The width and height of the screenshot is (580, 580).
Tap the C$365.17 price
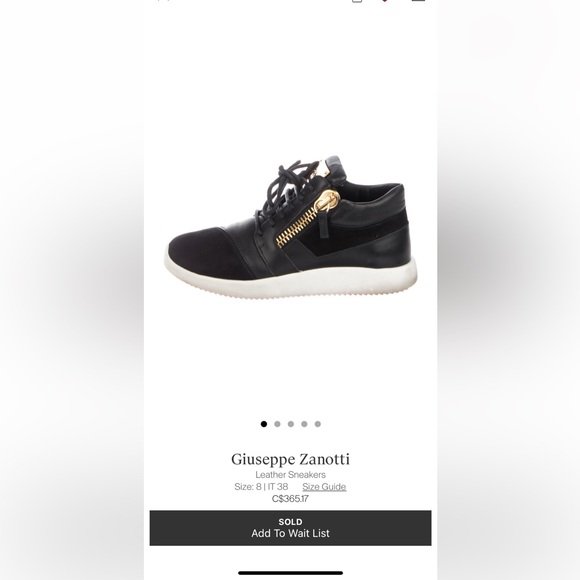pos(290,499)
